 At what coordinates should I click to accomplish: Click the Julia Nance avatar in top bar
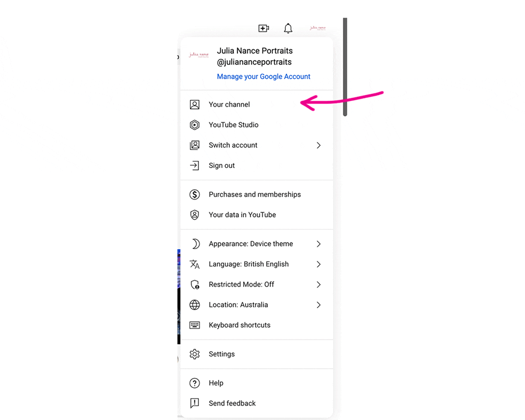tap(317, 28)
